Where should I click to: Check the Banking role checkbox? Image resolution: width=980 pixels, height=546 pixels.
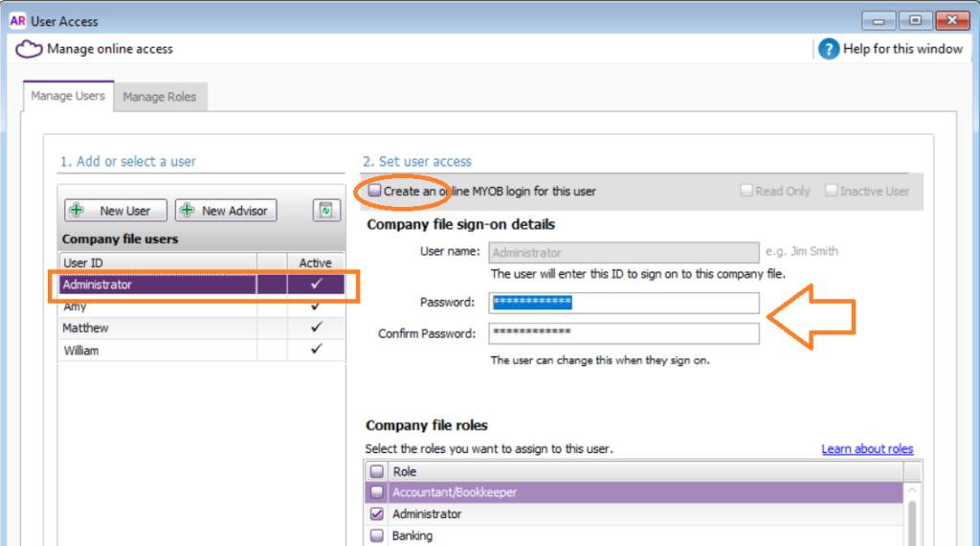pos(377,535)
